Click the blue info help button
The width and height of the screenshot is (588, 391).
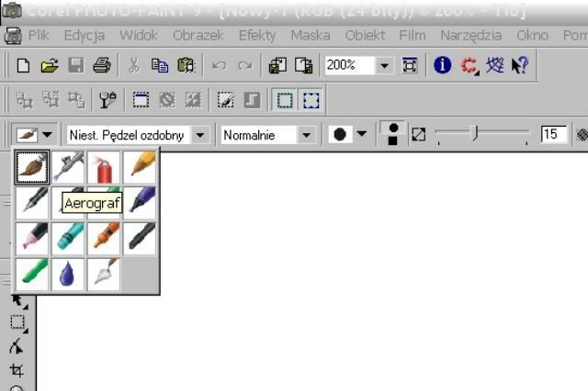[x=443, y=65]
